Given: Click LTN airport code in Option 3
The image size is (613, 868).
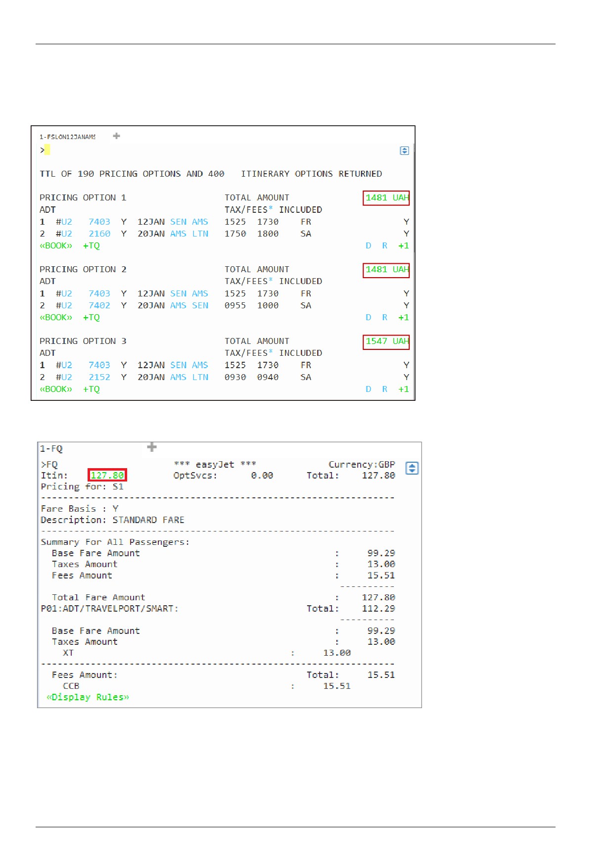Looking at the screenshot, I should pos(200,377).
